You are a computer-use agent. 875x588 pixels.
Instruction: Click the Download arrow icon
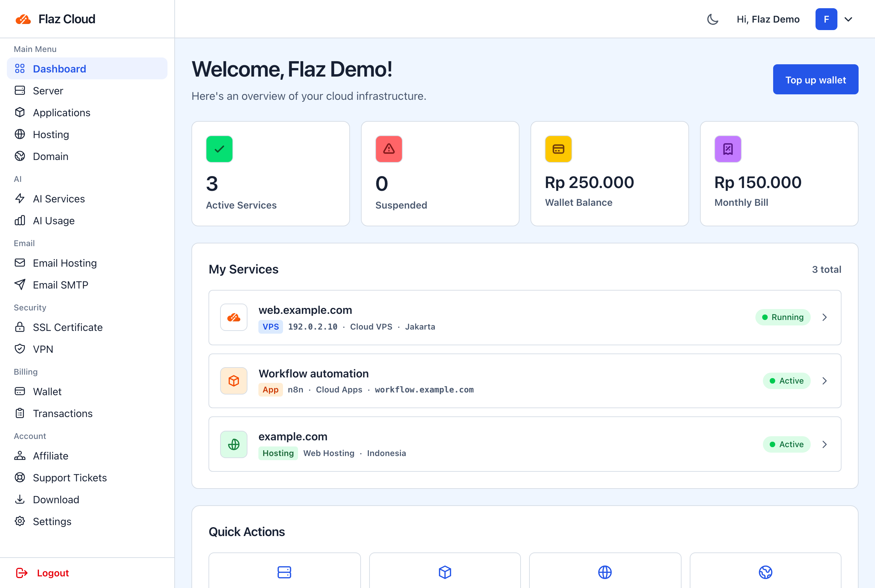click(20, 499)
